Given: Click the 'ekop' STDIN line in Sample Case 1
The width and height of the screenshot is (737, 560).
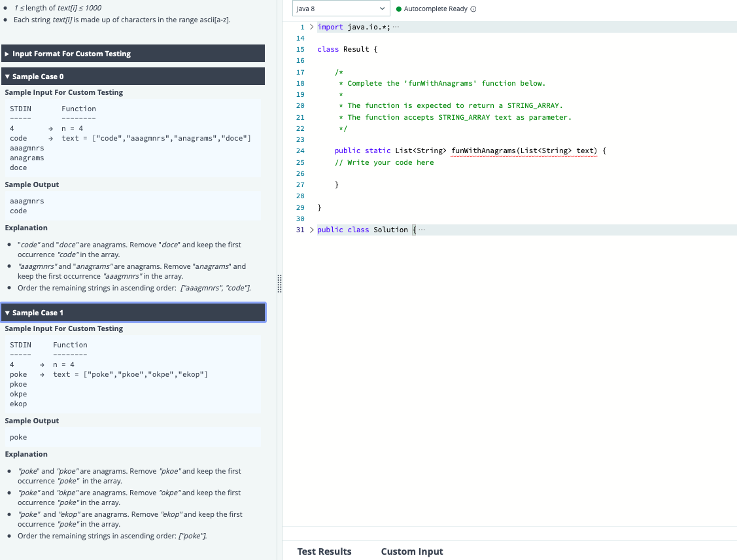Looking at the screenshot, I should [18, 404].
